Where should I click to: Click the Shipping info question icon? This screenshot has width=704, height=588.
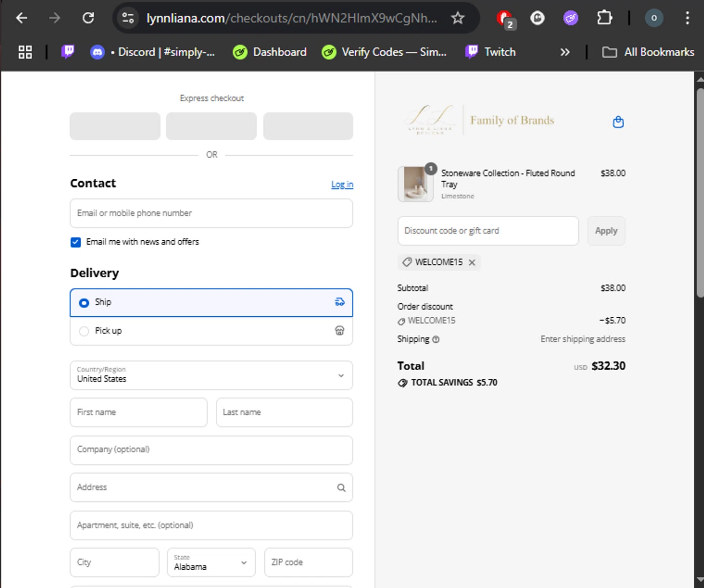coord(436,339)
